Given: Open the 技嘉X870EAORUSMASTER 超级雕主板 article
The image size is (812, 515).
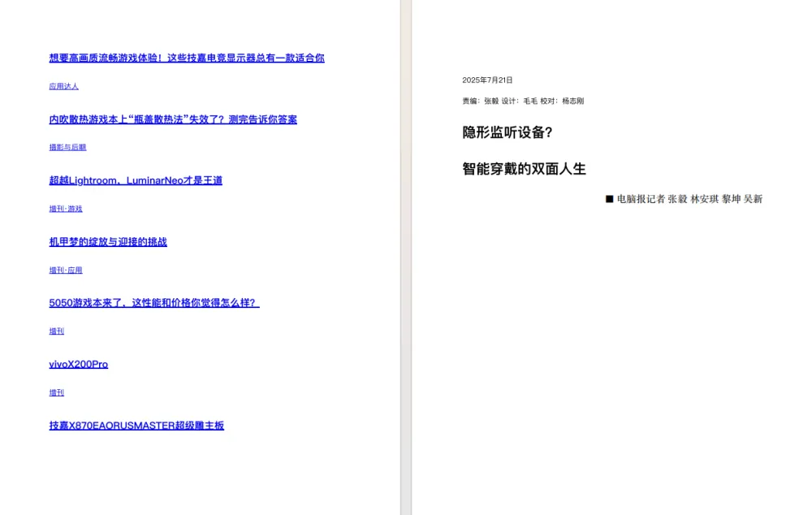Looking at the screenshot, I should (x=138, y=425).
